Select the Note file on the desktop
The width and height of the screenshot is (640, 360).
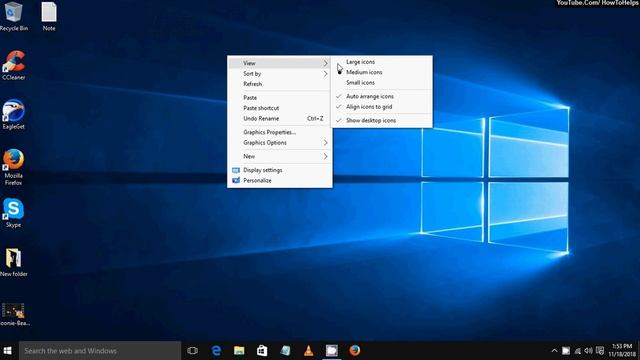tap(49, 16)
